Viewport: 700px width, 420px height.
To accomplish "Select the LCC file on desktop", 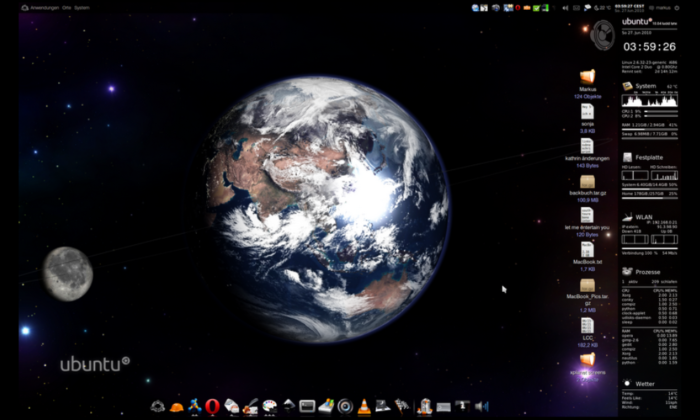I will [587, 325].
